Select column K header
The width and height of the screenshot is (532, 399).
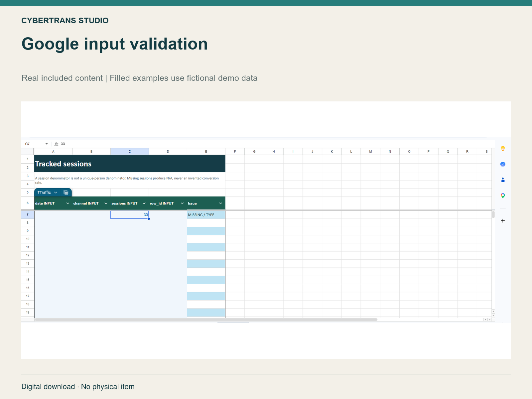tap(332, 152)
